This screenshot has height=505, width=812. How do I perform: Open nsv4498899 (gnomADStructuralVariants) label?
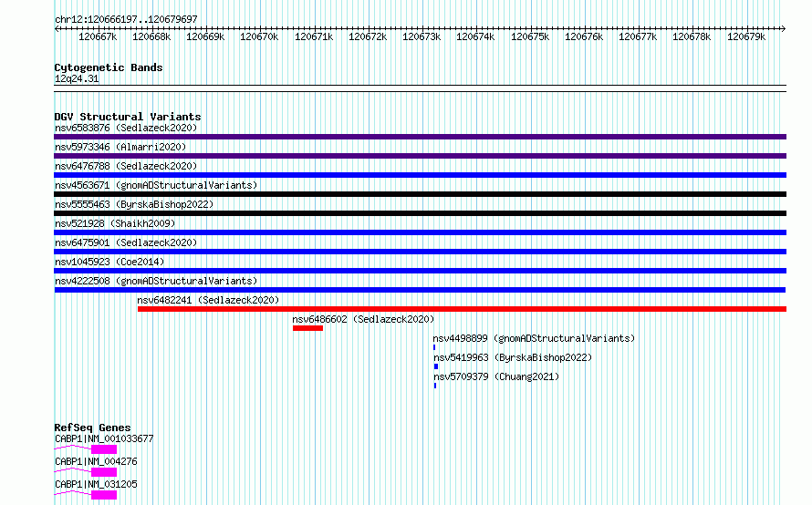point(534,338)
